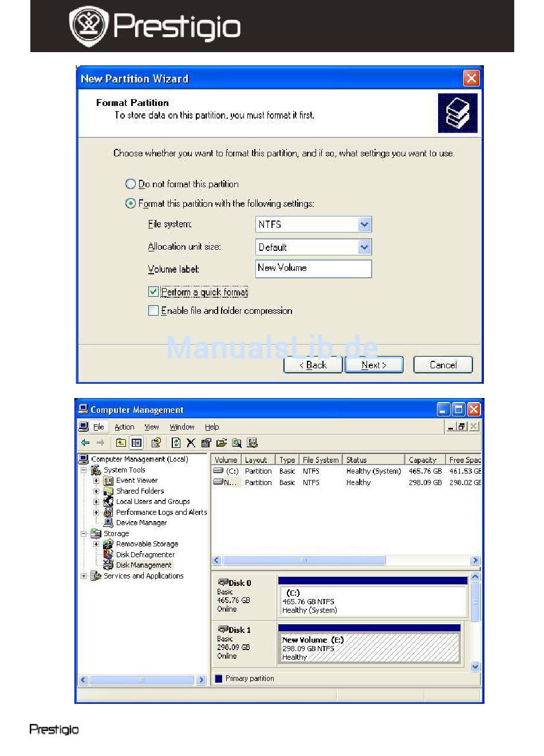Expand the Removable Storage tree node
The height and width of the screenshot is (756, 544).
tap(96, 544)
